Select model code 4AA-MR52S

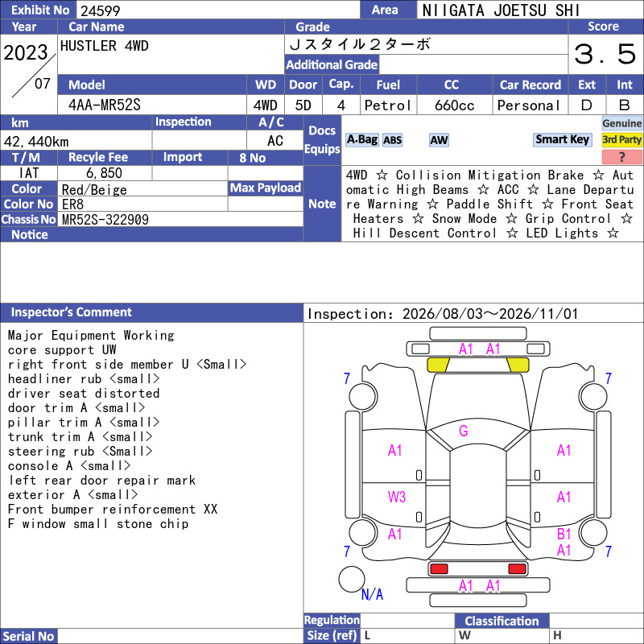(105, 105)
